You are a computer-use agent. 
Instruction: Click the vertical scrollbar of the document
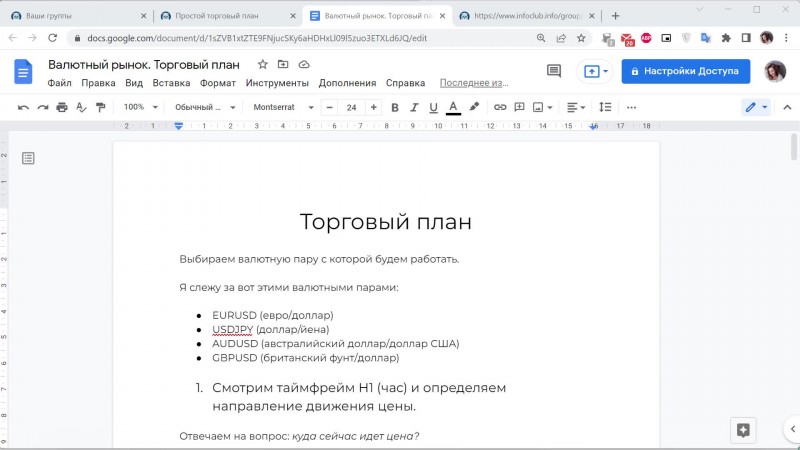click(793, 146)
